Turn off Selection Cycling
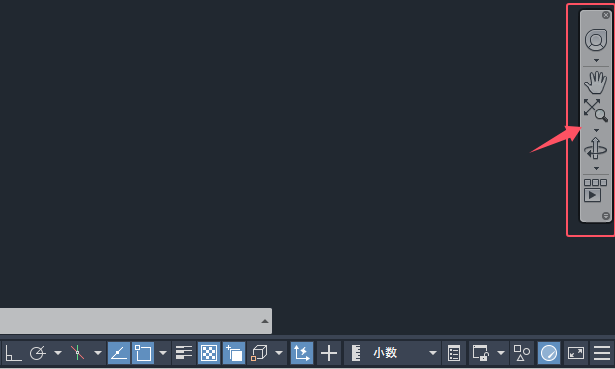 [x=234, y=353]
